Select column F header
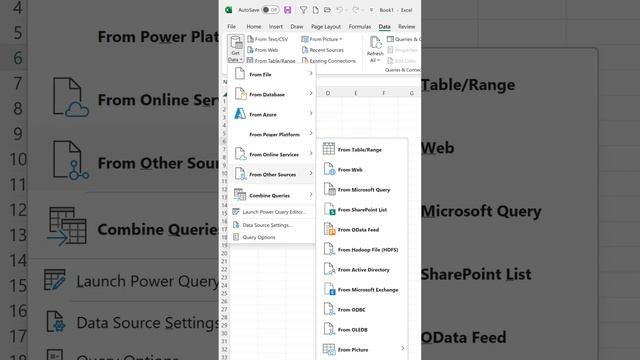 (384, 93)
